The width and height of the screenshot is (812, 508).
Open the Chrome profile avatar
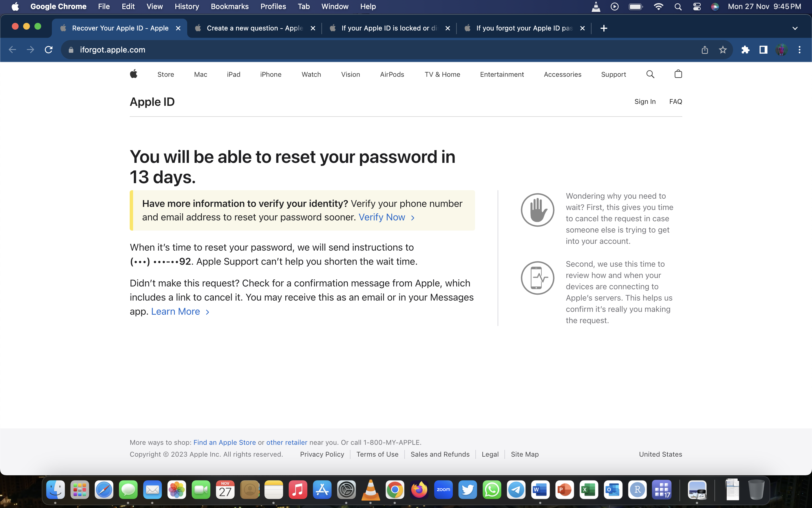coord(782,50)
